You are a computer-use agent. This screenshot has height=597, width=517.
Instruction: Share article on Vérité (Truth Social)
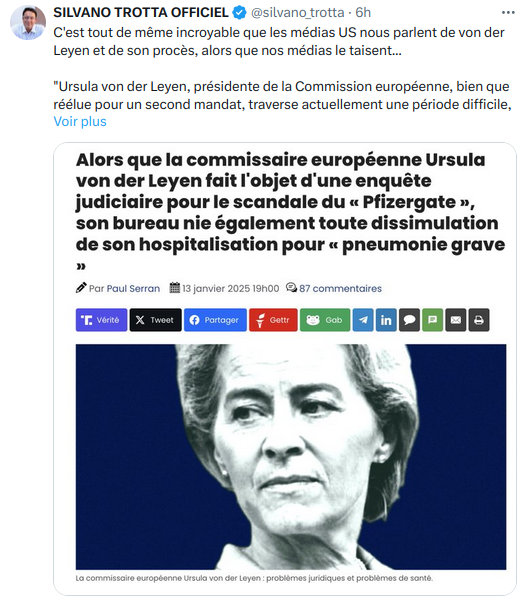[101, 320]
